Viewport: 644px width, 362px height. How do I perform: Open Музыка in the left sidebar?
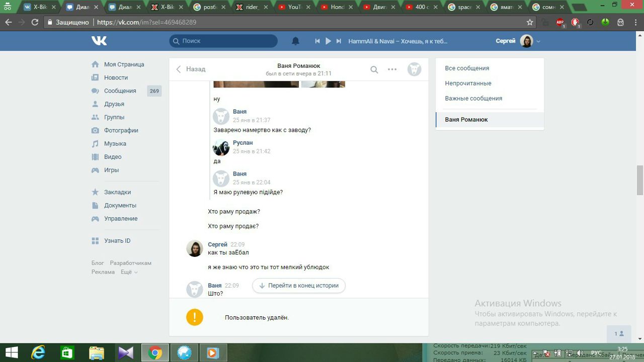(115, 144)
